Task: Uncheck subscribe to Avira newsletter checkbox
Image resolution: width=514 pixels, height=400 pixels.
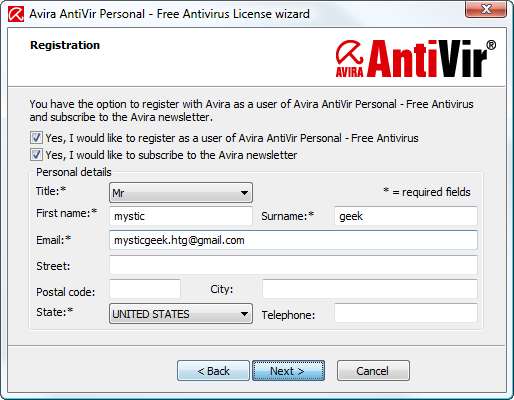Action: [36, 155]
